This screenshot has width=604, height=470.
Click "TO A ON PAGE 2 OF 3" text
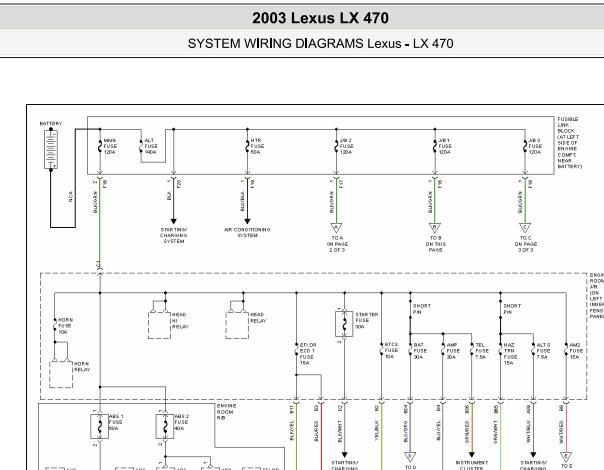pos(337,244)
